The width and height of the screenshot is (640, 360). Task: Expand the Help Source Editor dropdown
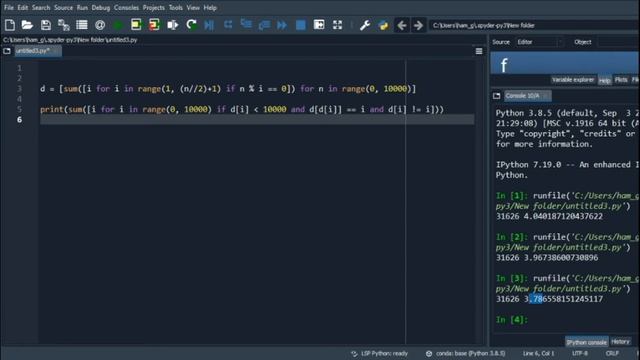(x=540, y=42)
